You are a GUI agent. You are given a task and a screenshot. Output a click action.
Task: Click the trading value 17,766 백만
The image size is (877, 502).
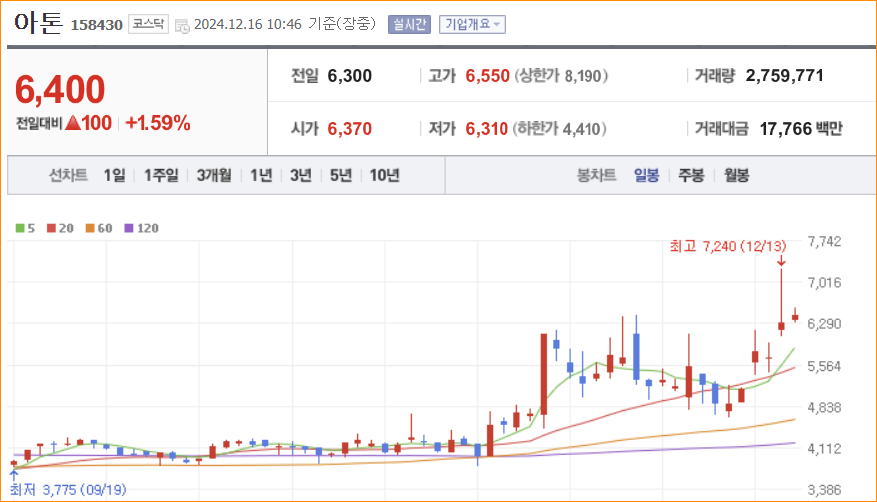(x=801, y=129)
